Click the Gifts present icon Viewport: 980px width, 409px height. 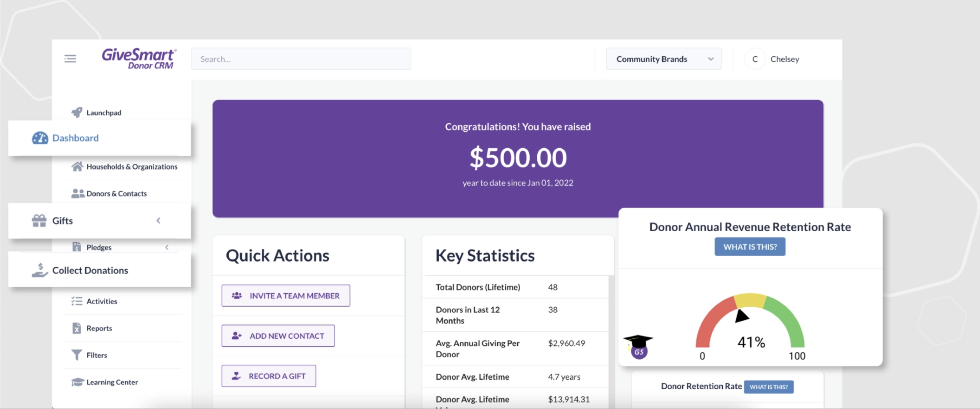coord(39,221)
